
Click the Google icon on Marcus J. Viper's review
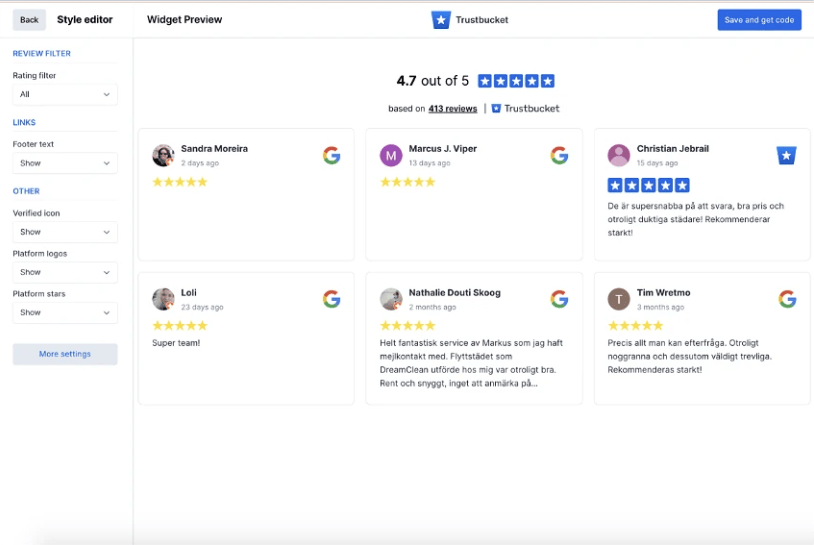pos(559,155)
